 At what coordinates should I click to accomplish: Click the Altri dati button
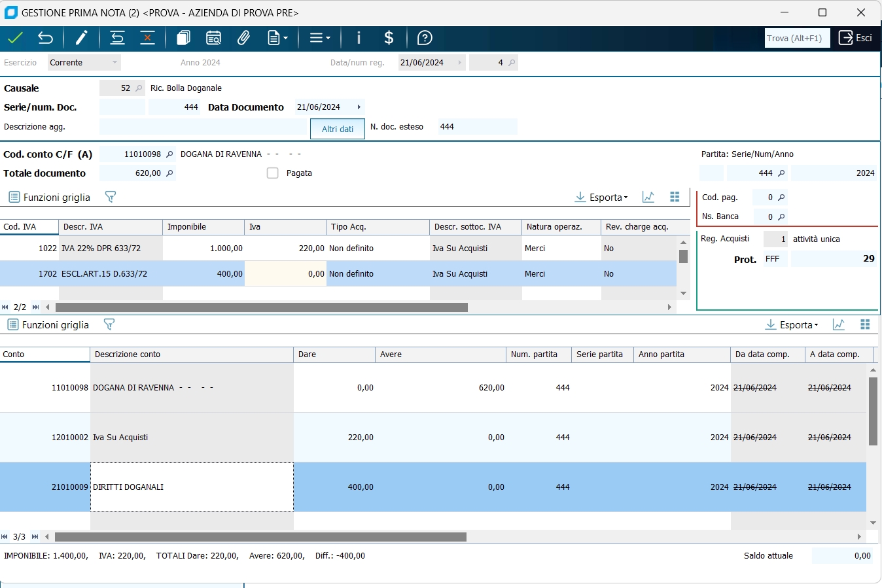337,129
